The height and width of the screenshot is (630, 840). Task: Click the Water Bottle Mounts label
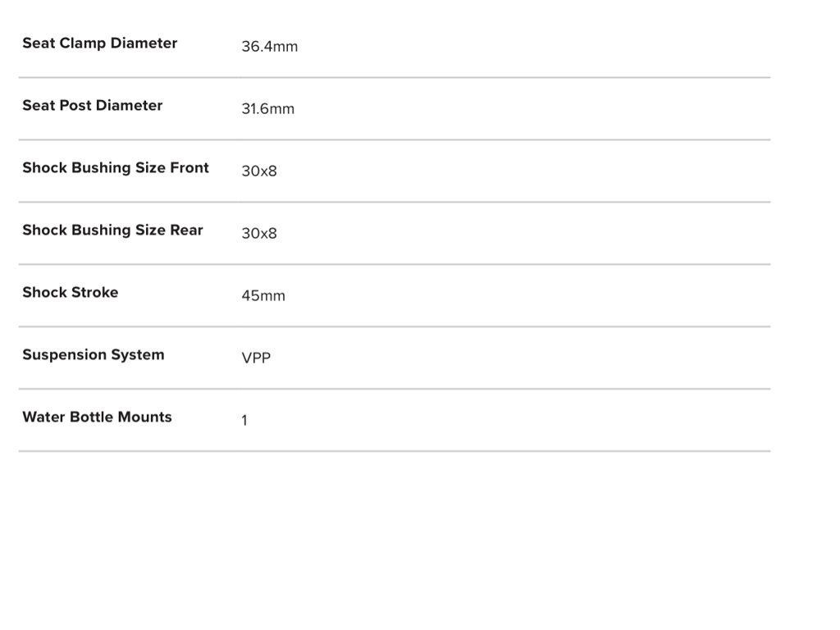point(97,418)
